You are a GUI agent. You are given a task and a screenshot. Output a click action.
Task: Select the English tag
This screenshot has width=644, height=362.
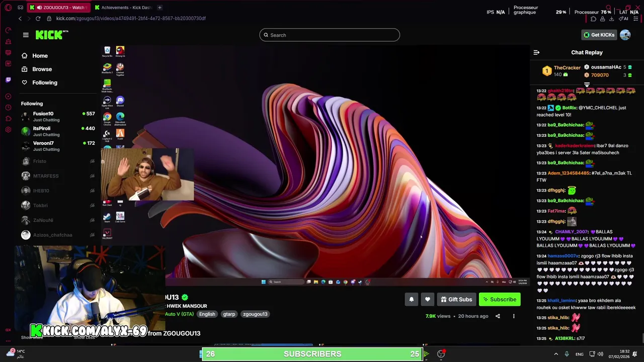pyautogui.click(x=207, y=314)
